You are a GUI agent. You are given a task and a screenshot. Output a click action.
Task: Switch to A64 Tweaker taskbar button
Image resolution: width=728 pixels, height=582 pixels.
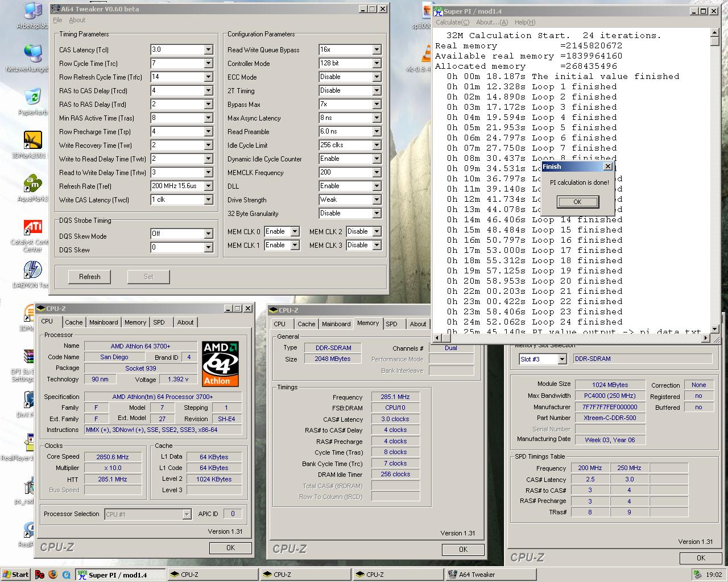(x=491, y=575)
